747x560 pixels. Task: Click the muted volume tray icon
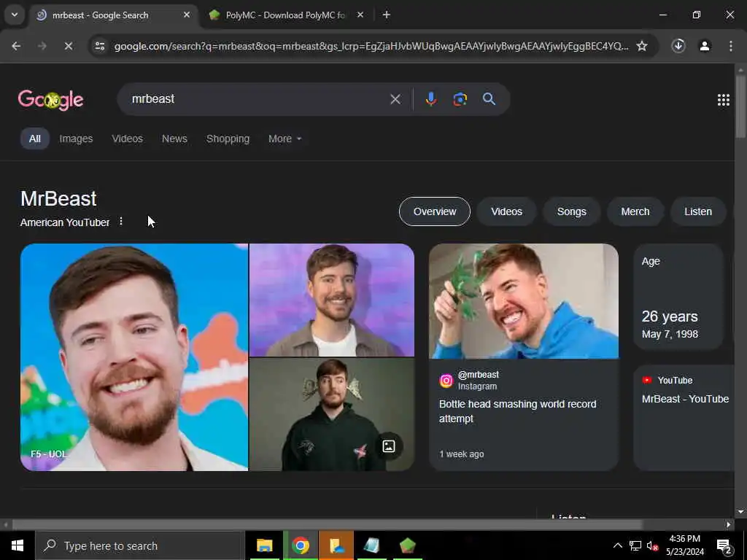(652, 545)
